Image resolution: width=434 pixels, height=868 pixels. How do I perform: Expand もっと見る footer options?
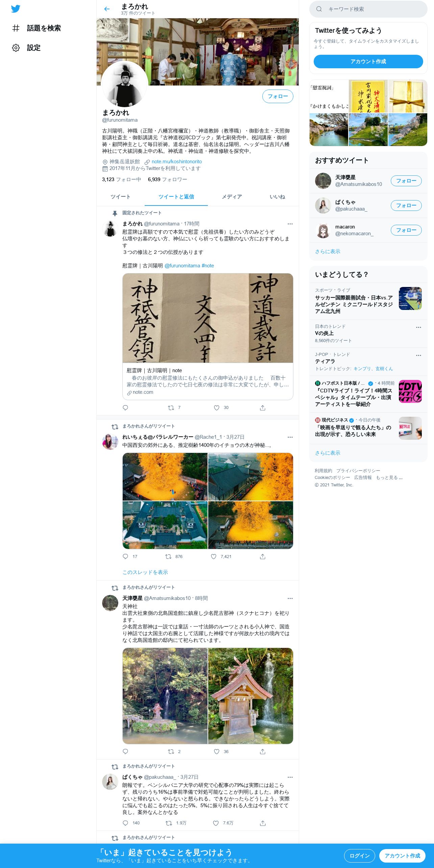coord(389,478)
